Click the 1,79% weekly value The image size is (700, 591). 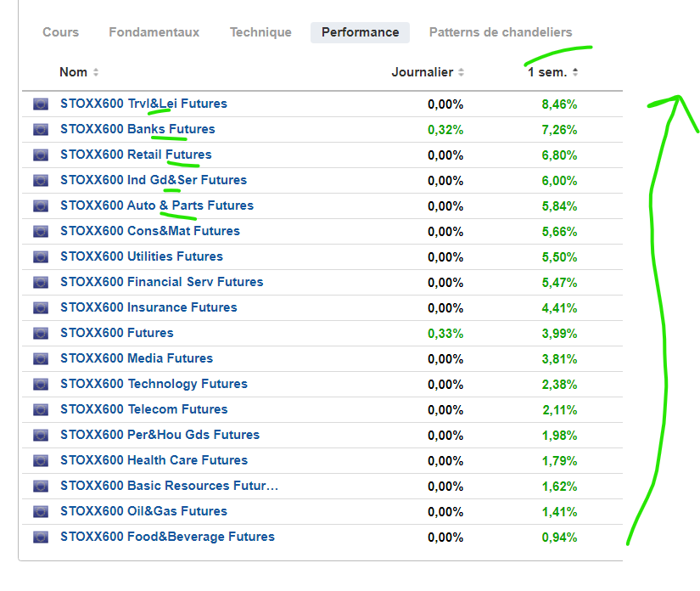click(x=559, y=461)
